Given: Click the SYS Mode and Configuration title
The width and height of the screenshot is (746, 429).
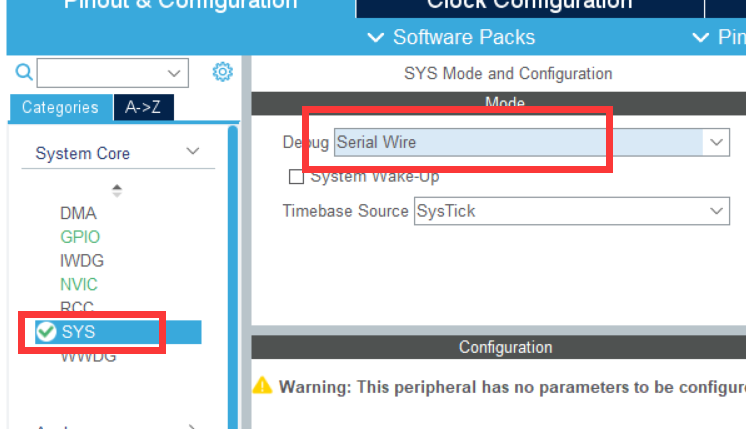Looking at the screenshot, I should tap(508, 74).
